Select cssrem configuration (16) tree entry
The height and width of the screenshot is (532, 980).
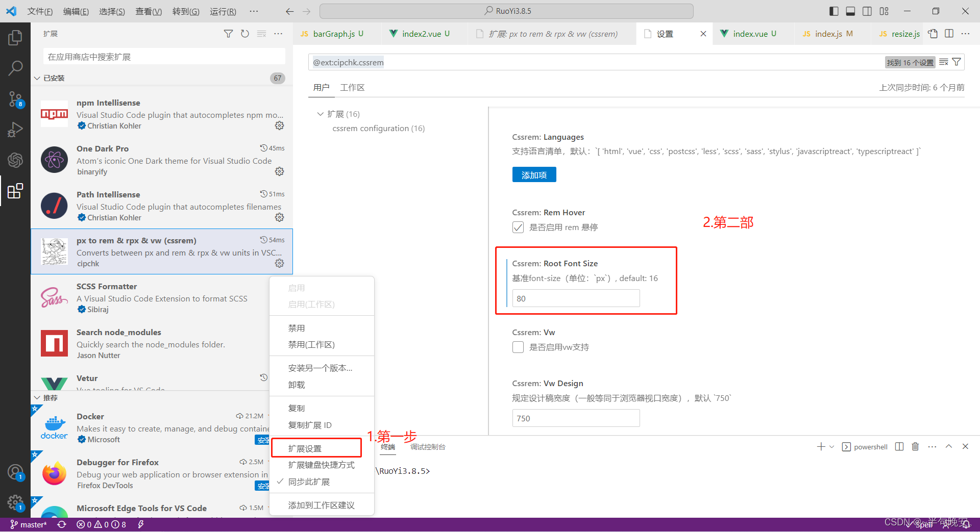coord(379,129)
